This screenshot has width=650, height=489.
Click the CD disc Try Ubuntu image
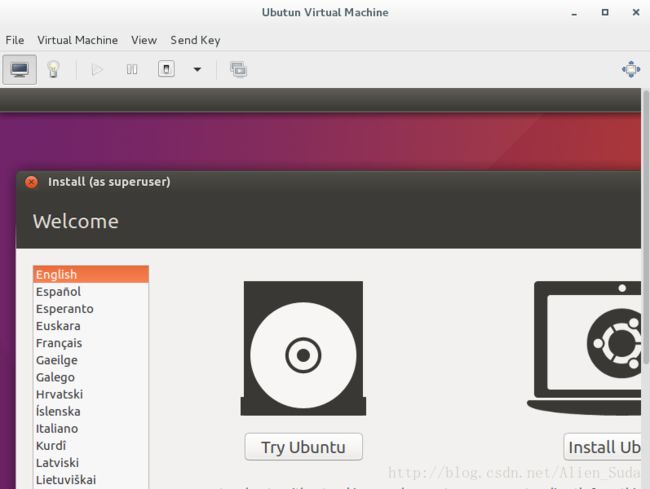pos(303,349)
